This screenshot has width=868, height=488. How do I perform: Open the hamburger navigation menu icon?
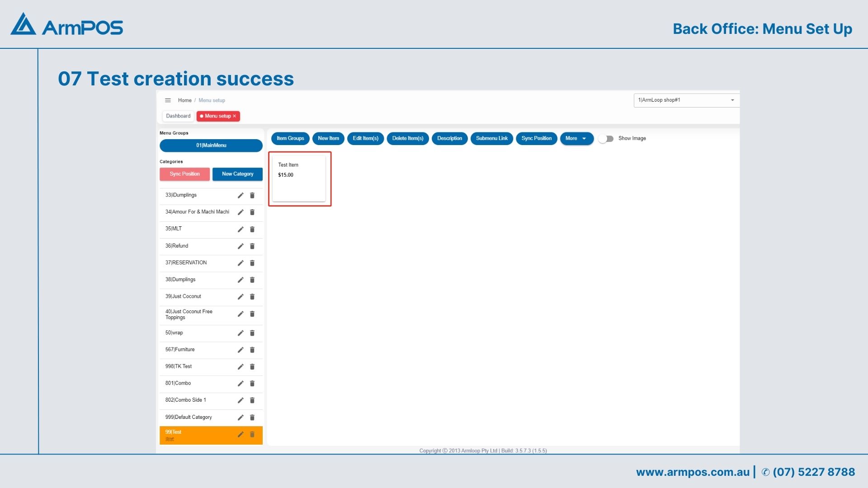pyautogui.click(x=168, y=100)
